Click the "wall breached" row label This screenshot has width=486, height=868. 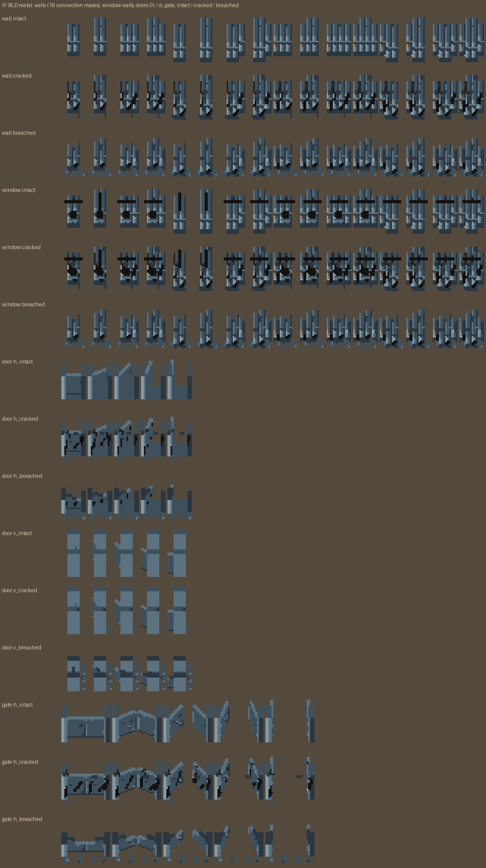tap(18, 133)
